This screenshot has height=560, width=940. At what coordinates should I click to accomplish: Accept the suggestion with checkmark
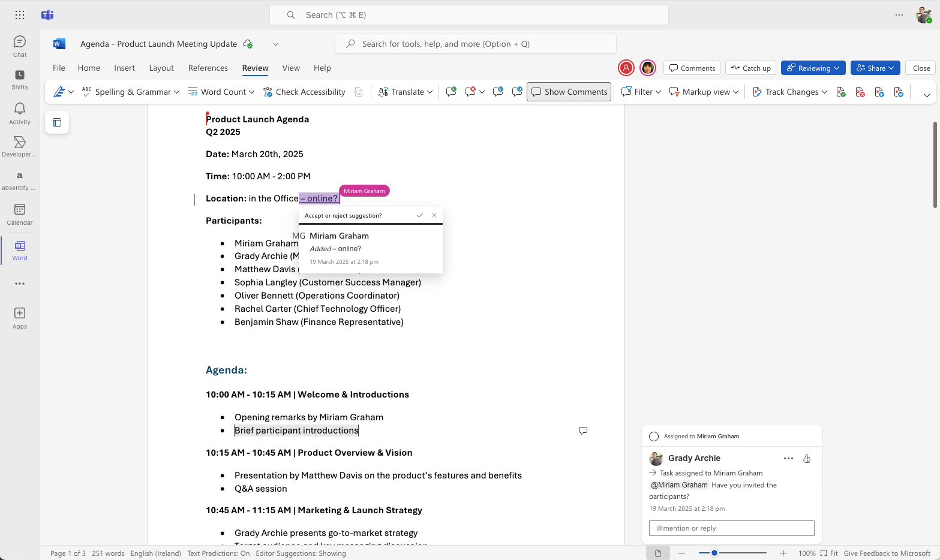(x=420, y=215)
